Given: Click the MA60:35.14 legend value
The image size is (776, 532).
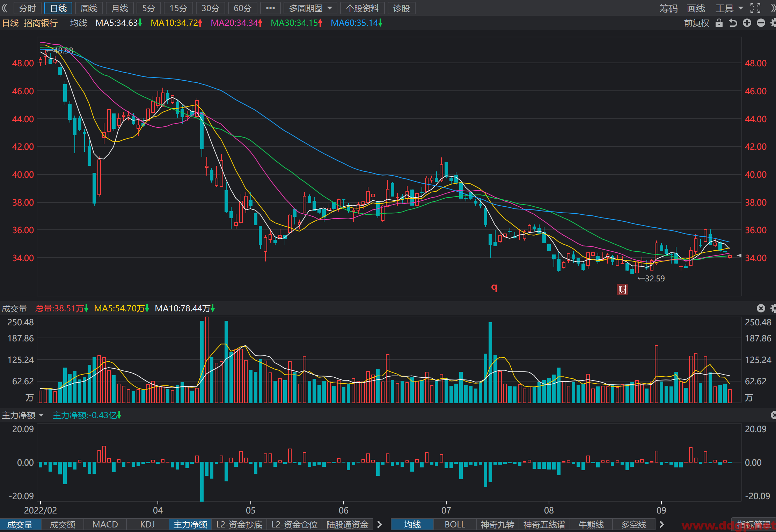Looking at the screenshot, I should 357,23.
